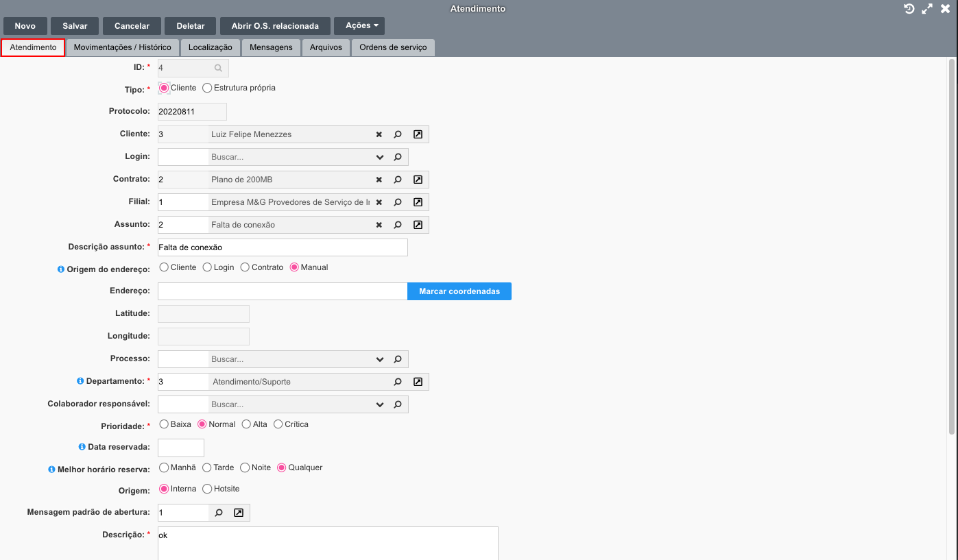
Task: Choose Hotsite as the Origem
Action: 207,489
